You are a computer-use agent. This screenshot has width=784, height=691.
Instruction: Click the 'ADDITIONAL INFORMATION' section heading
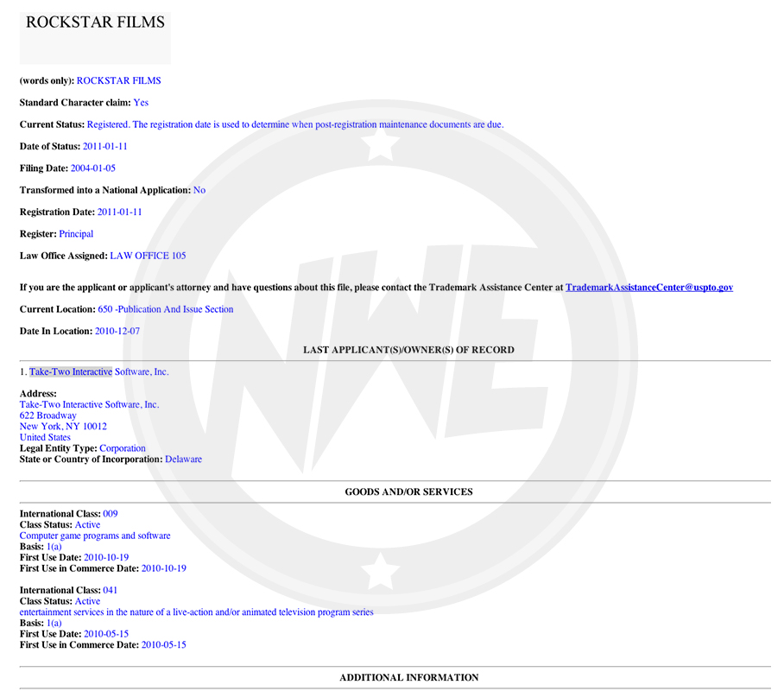(408, 677)
